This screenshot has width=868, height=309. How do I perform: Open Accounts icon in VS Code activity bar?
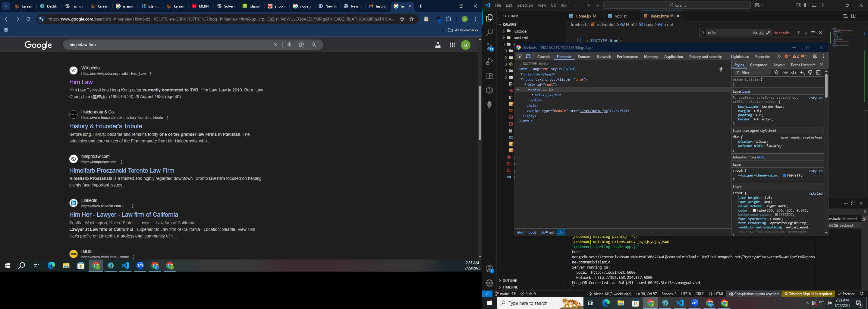[489, 269]
